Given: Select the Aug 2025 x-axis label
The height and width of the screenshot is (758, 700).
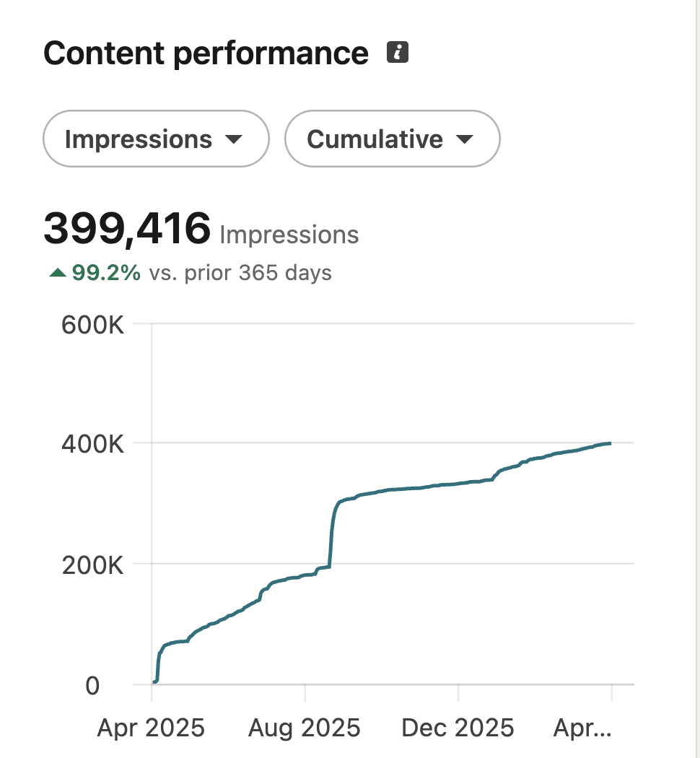Looking at the screenshot, I should [304, 728].
